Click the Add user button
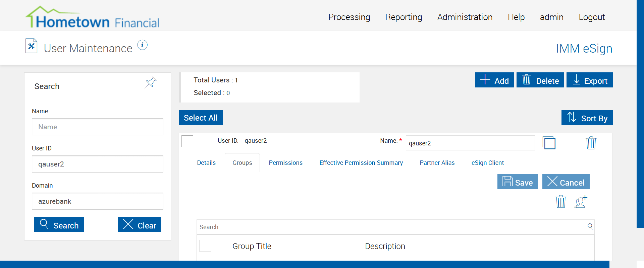 point(494,80)
